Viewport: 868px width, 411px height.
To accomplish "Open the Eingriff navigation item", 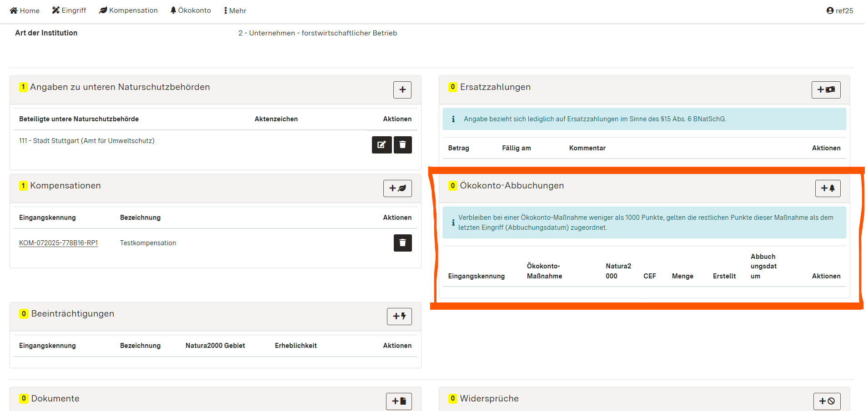I will point(69,10).
